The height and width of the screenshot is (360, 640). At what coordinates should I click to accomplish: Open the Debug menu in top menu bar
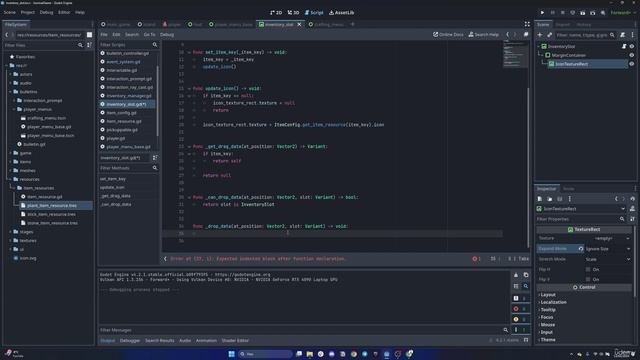point(46,12)
